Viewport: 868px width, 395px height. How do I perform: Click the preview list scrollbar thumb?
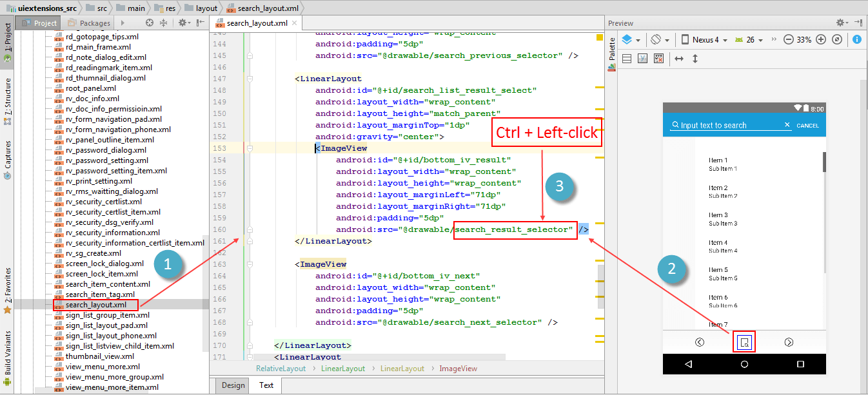click(824, 162)
